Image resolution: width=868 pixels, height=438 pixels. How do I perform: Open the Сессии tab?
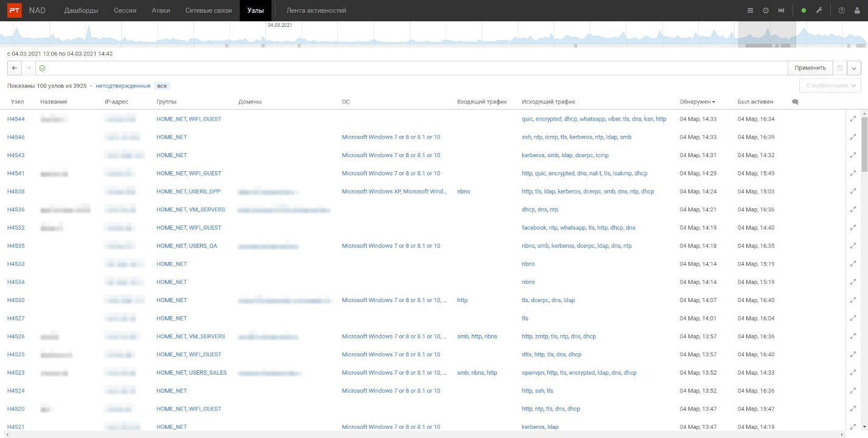pyautogui.click(x=125, y=10)
